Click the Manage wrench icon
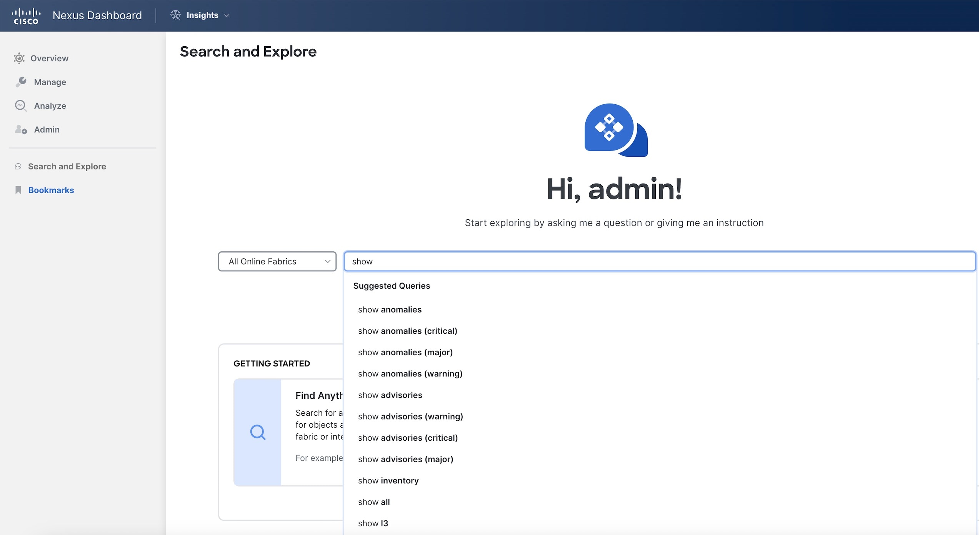980x535 pixels. [21, 82]
